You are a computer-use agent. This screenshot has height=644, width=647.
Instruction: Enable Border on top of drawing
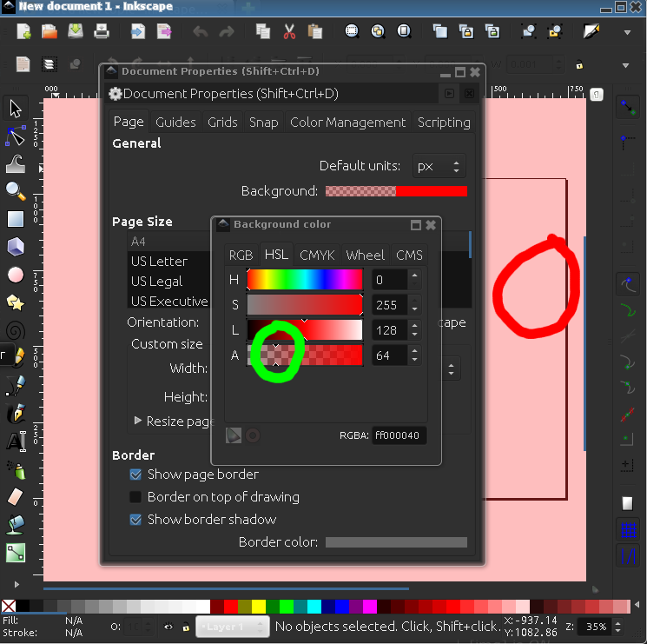(135, 497)
